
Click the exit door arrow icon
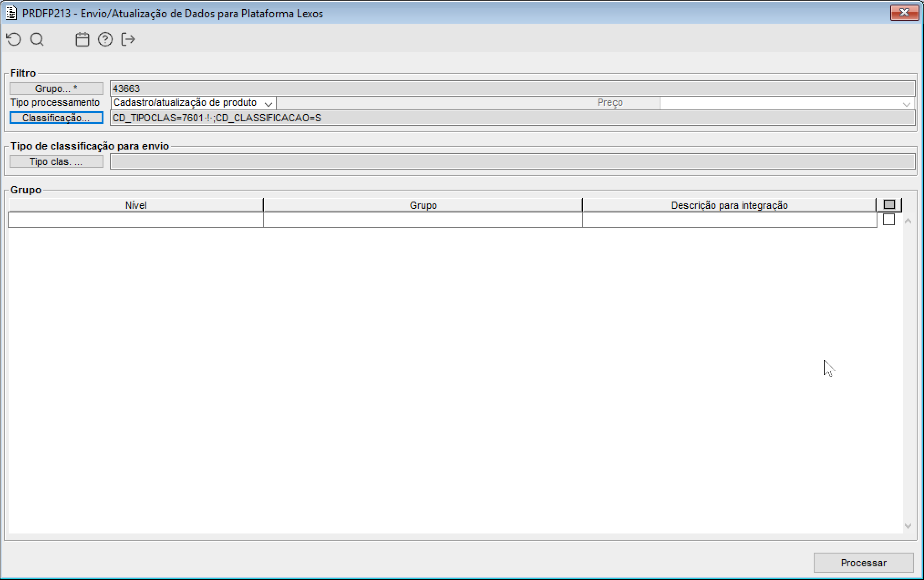128,40
